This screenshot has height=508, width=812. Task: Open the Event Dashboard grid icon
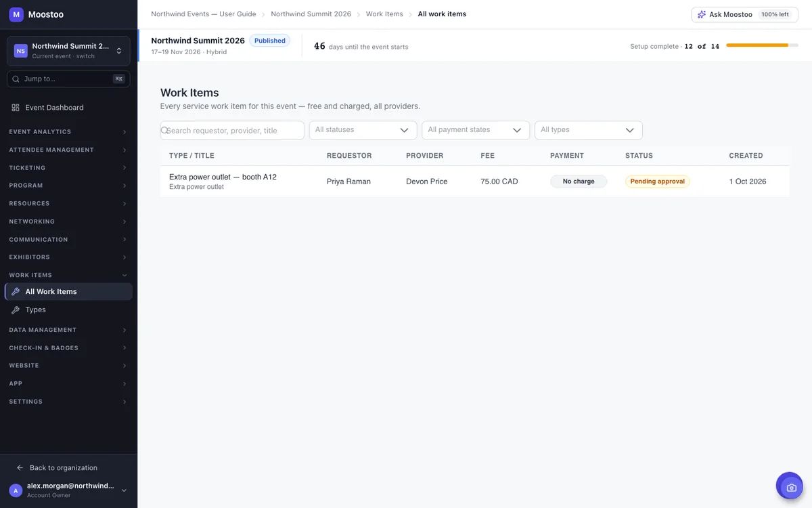pyautogui.click(x=16, y=108)
